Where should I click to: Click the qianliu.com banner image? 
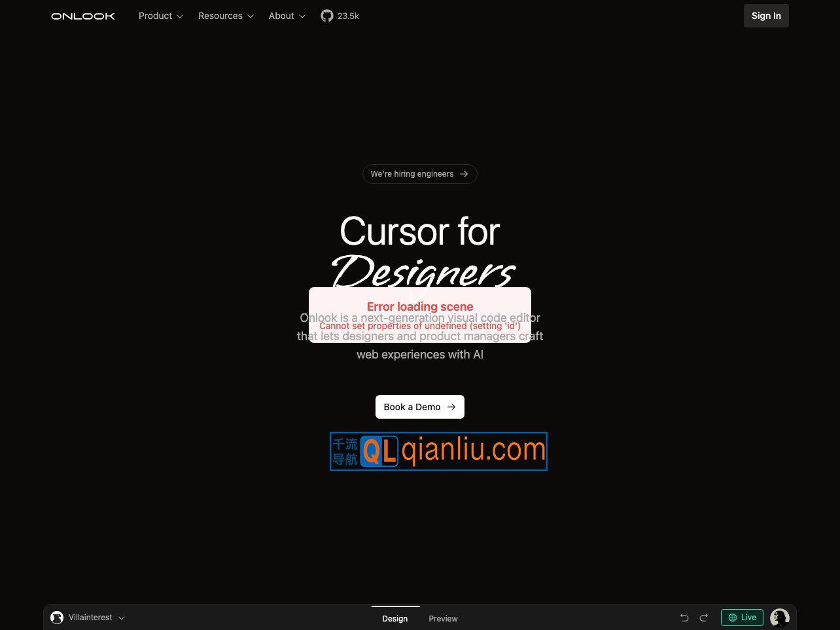[438, 451]
